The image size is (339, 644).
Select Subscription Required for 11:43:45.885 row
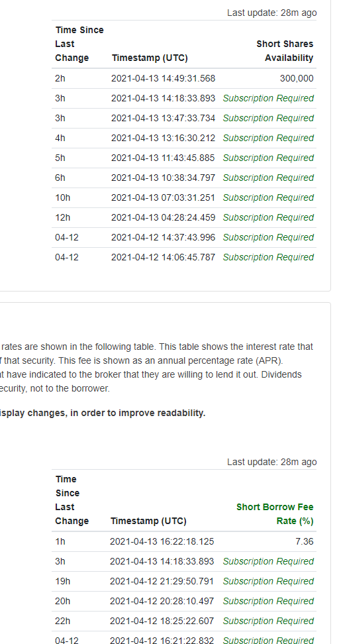click(x=268, y=158)
